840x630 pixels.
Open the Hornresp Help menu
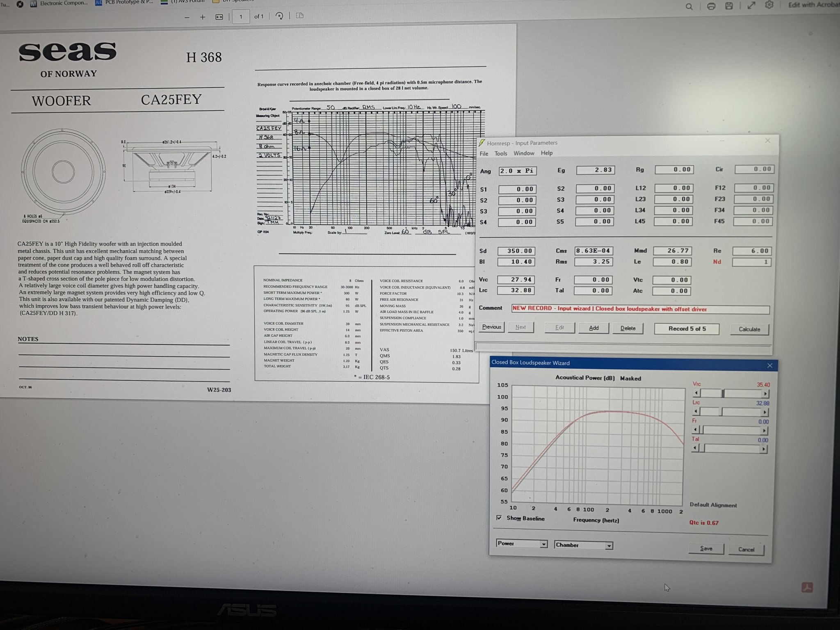coord(547,153)
